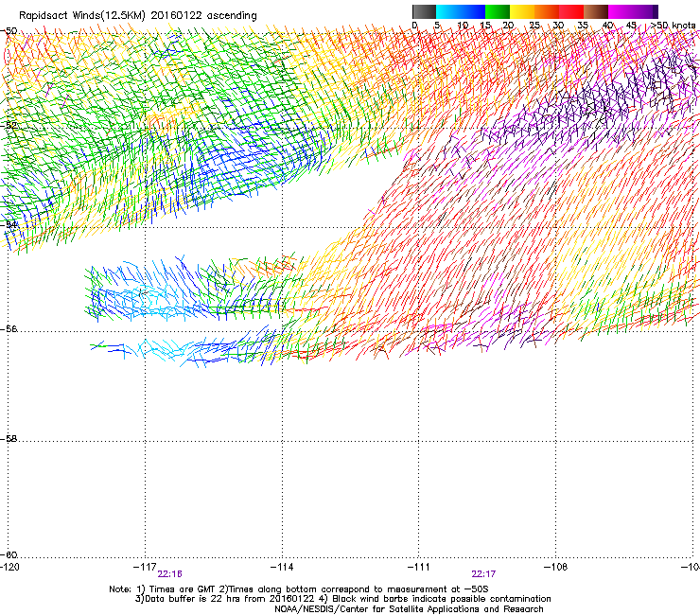Click the magenta 40-45 knots legend segment
This screenshot has width=700, height=615.
[621, 11]
